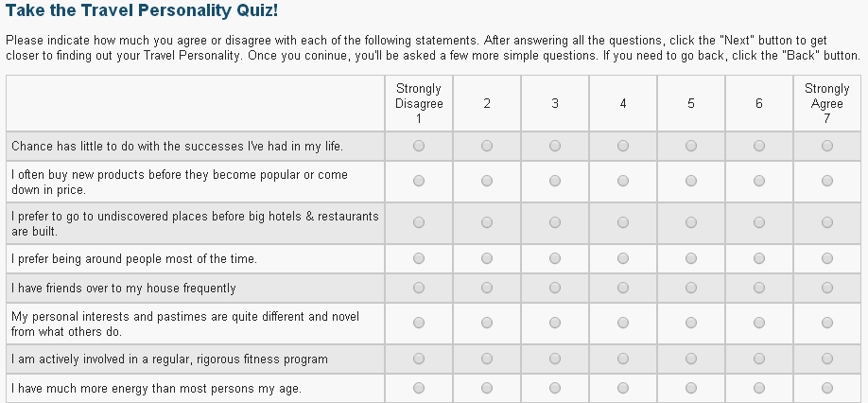Mark Strongly Agree for 'friends over to my house'
The height and width of the screenshot is (403, 868).
coord(827,288)
